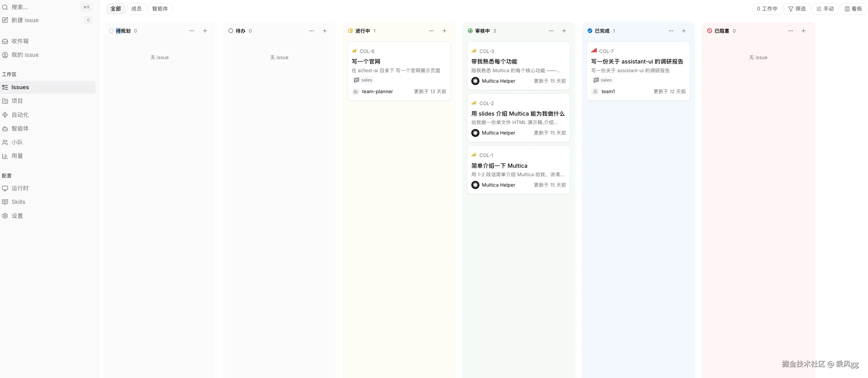Screen dimensions: 868x378
Task: Open 待规划 column options menu
Action: tap(192, 31)
